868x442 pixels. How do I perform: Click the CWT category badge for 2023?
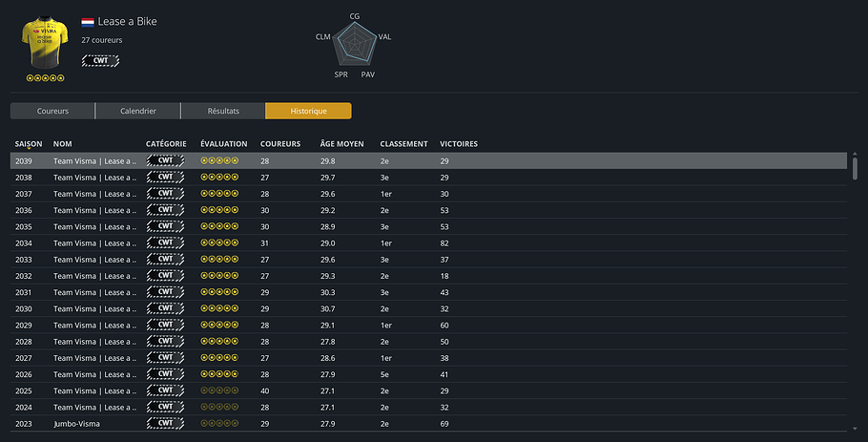(166, 424)
